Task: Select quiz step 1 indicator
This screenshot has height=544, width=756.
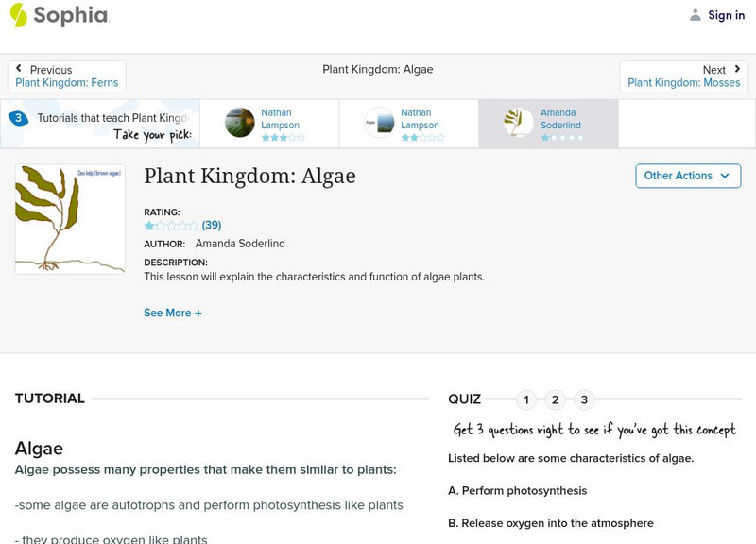Action: tap(525, 400)
